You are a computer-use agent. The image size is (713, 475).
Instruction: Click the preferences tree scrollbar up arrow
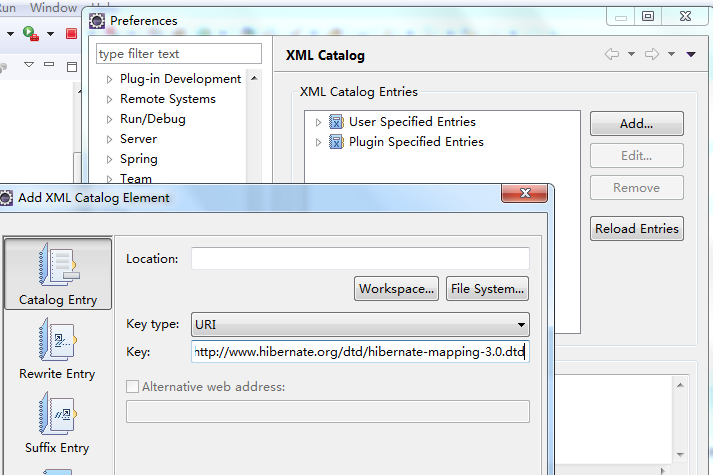pyautogui.click(x=254, y=79)
